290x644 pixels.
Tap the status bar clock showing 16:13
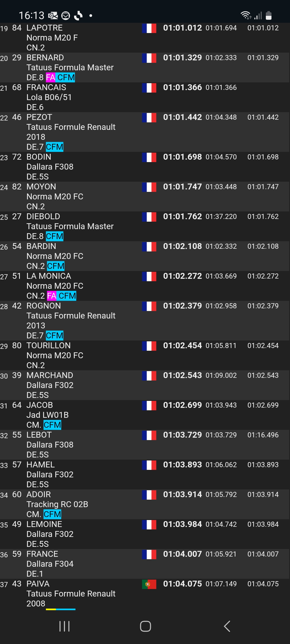coord(31,16)
